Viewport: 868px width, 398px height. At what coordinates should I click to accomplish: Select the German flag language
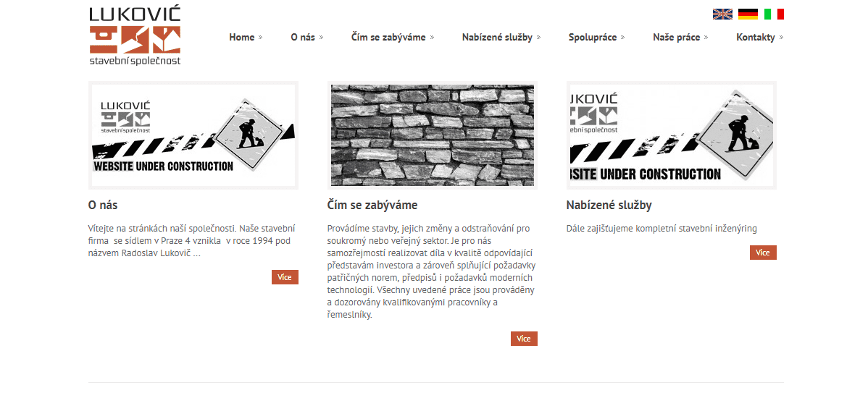point(748,14)
